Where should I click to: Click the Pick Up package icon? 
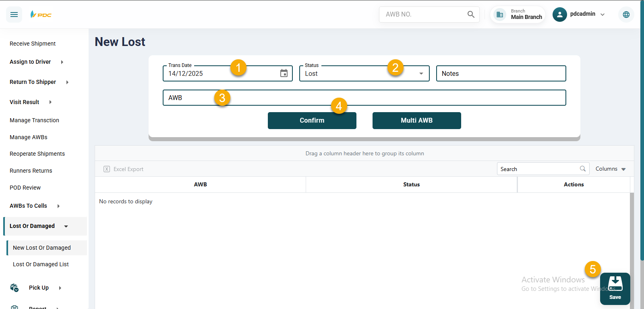[14, 288]
